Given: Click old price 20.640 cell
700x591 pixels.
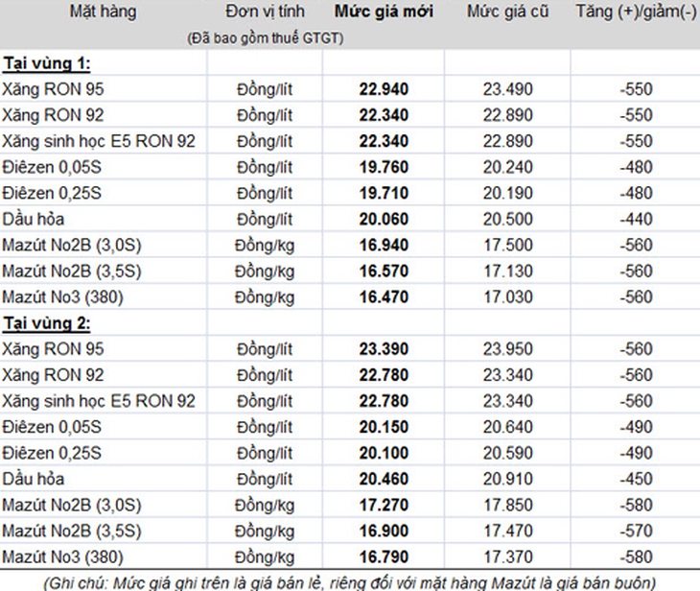Looking at the screenshot, I should pyautogui.click(x=507, y=427).
